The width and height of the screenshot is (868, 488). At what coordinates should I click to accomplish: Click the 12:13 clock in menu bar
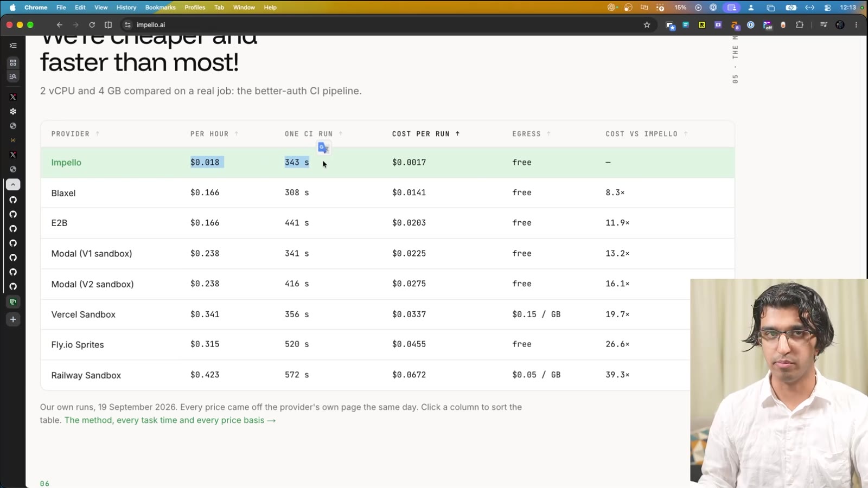(848, 8)
